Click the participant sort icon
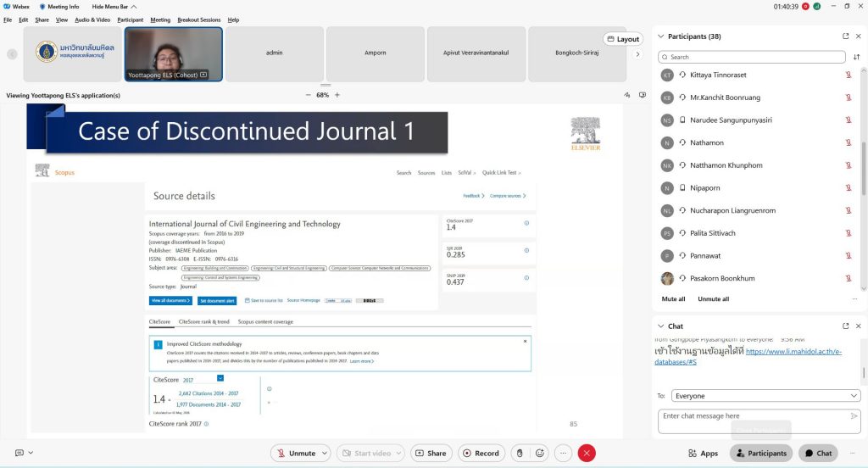Viewport: 868px width, 468px height. point(856,57)
